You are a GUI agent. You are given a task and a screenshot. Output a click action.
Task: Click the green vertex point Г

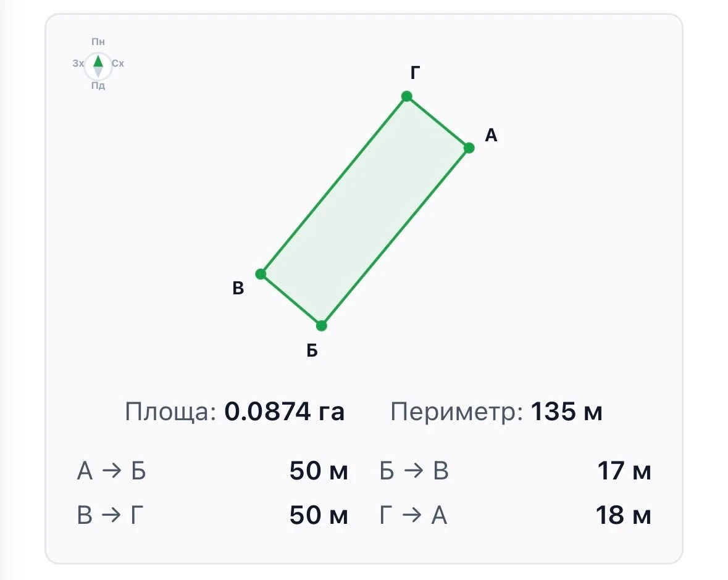[407, 96]
